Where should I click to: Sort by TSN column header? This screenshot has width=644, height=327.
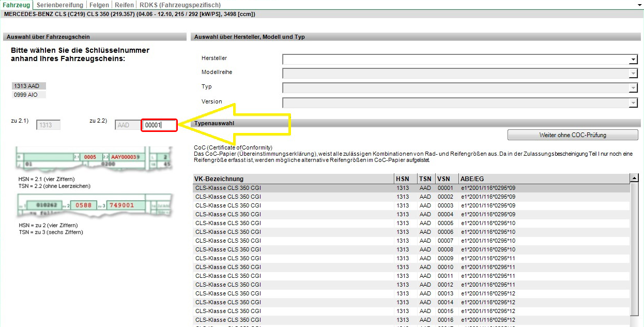pos(426,179)
